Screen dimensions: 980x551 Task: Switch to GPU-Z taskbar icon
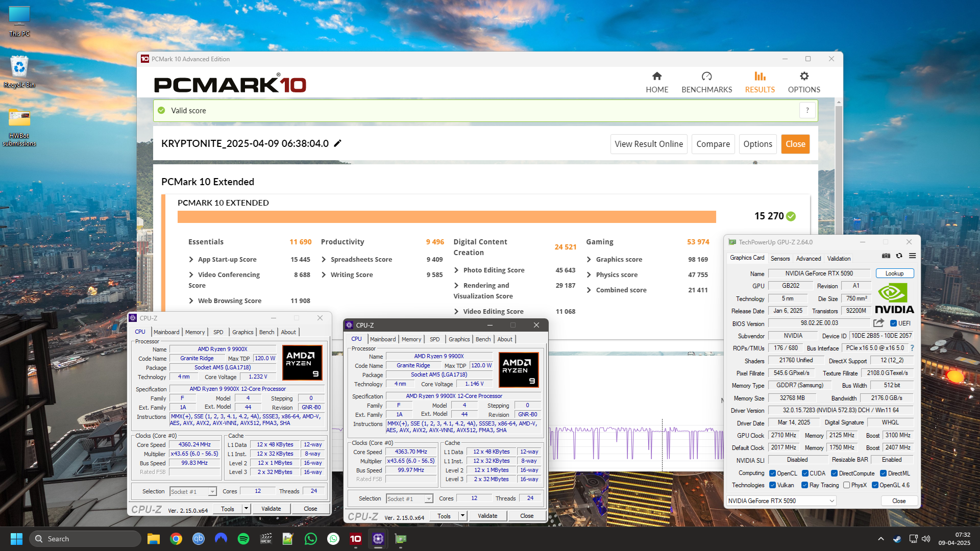click(x=401, y=539)
